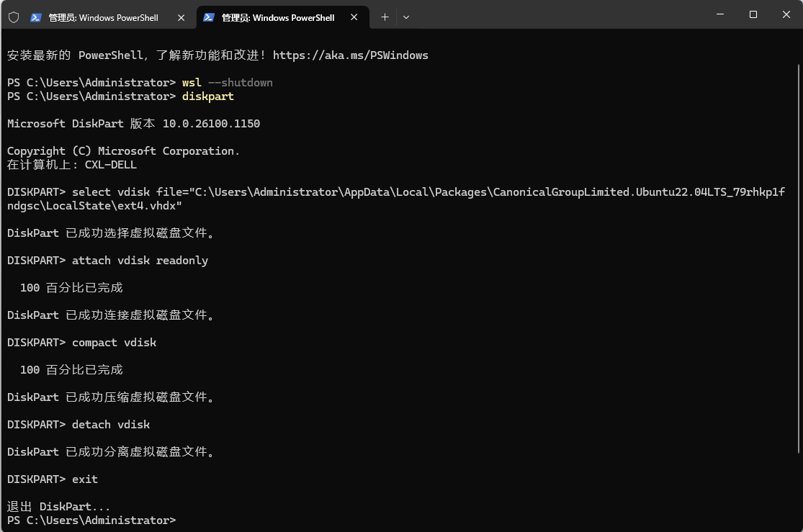The image size is (803, 532).
Task: Close the first PowerShell tab
Action: (x=181, y=17)
